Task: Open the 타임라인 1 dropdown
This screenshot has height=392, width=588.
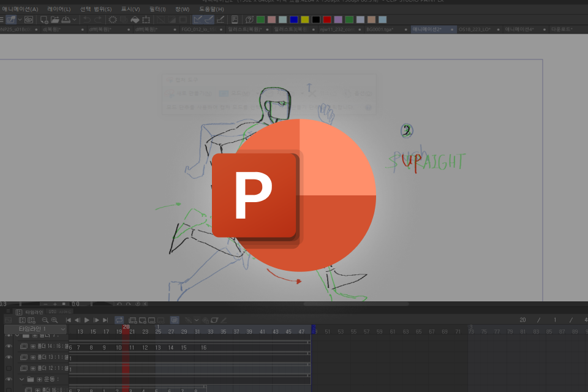Action: pos(36,329)
